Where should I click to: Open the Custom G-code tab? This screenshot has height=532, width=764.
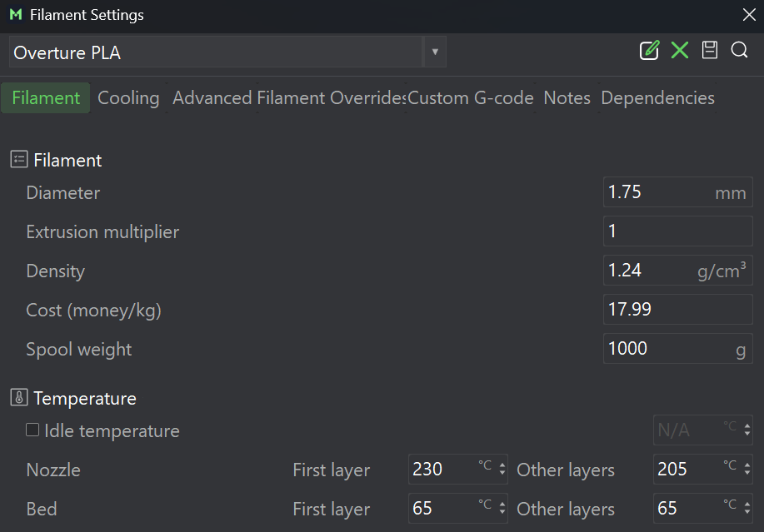coord(470,98)
